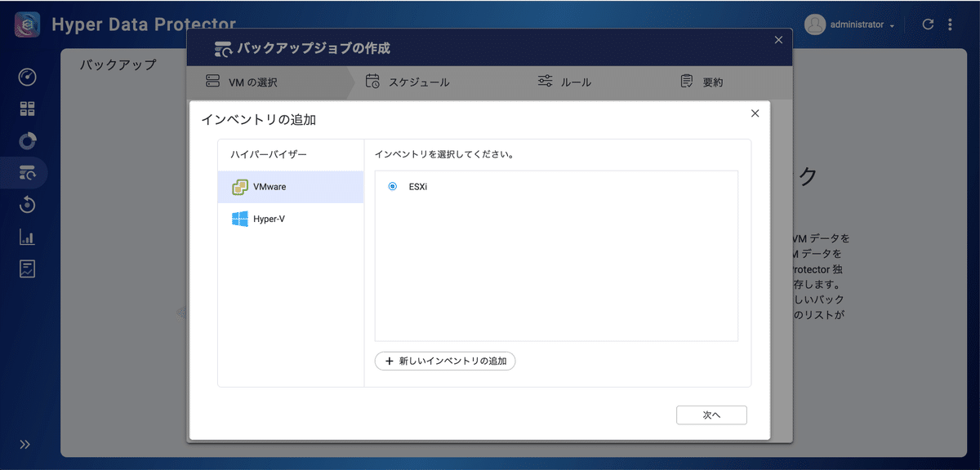Expand the sidebar with double chevron
980x470 pixels.
pos(24,445)
